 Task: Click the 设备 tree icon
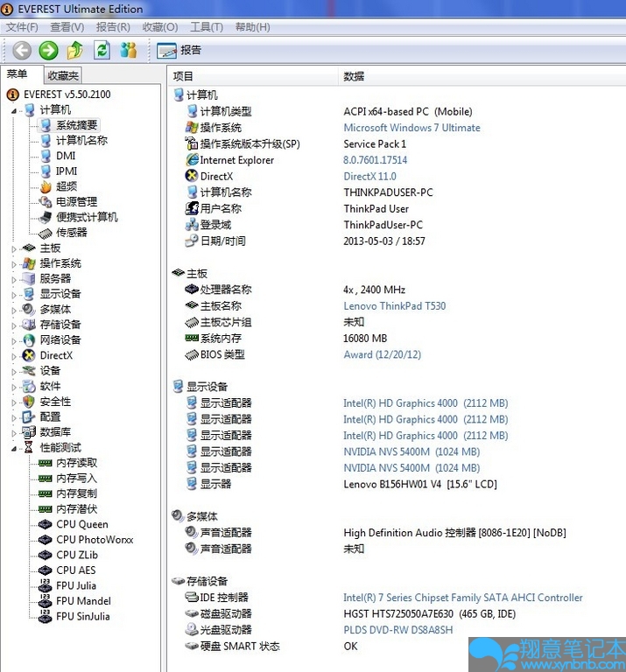29,371
